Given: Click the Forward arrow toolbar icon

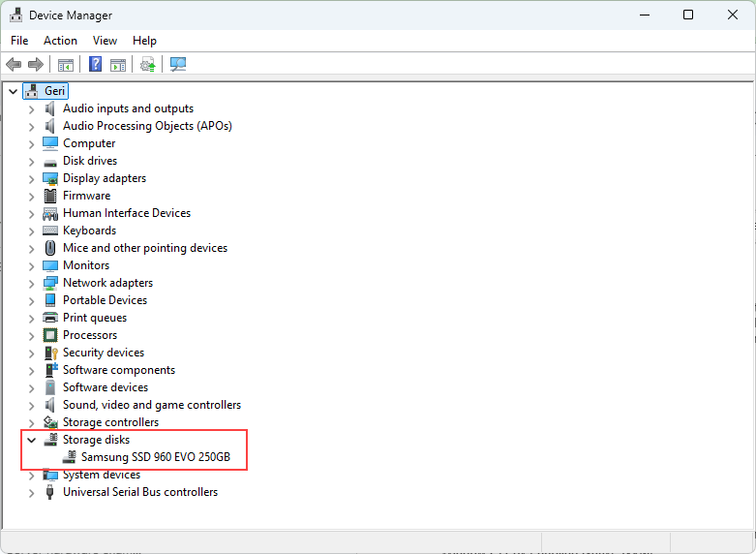Looking at the screenshot, I should [36, 65].
